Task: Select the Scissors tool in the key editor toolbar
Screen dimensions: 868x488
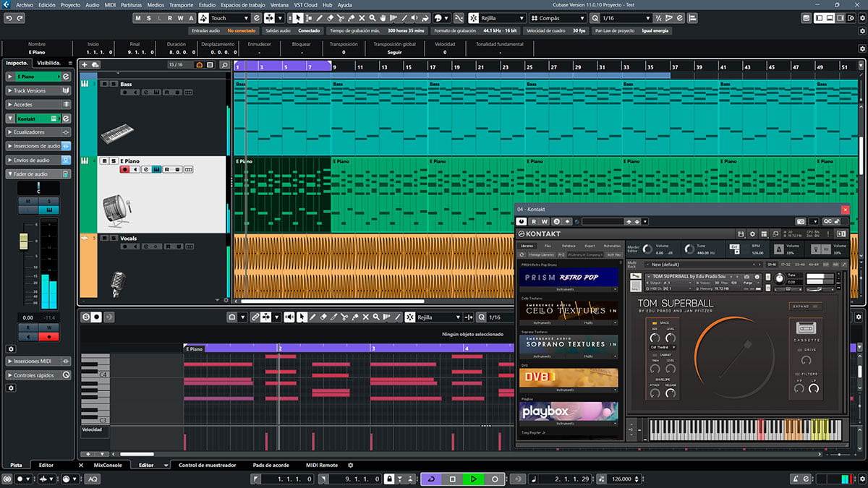Action: pyautogui.click(x=344, y=317)
